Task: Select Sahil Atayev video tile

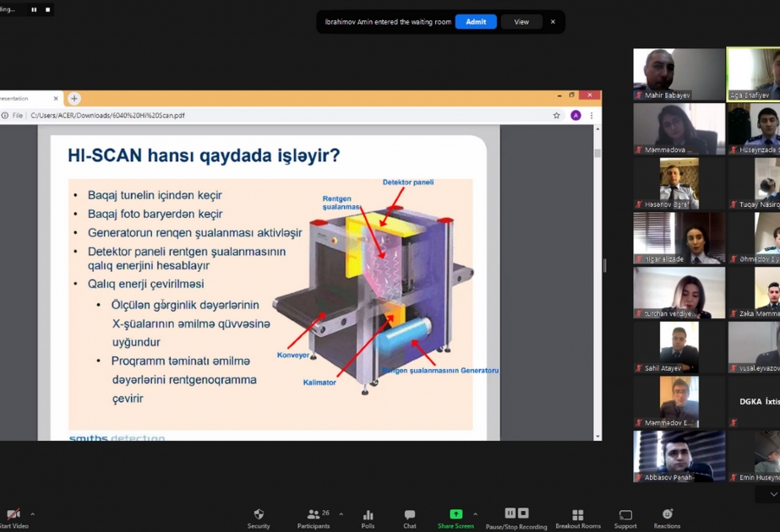Action: pos(679,348)
